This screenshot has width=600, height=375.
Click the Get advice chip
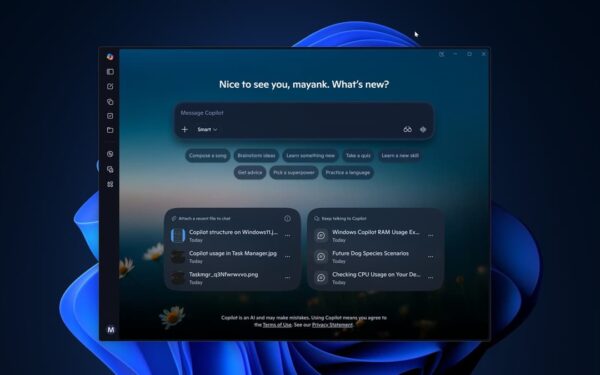[x=250, y=173]
